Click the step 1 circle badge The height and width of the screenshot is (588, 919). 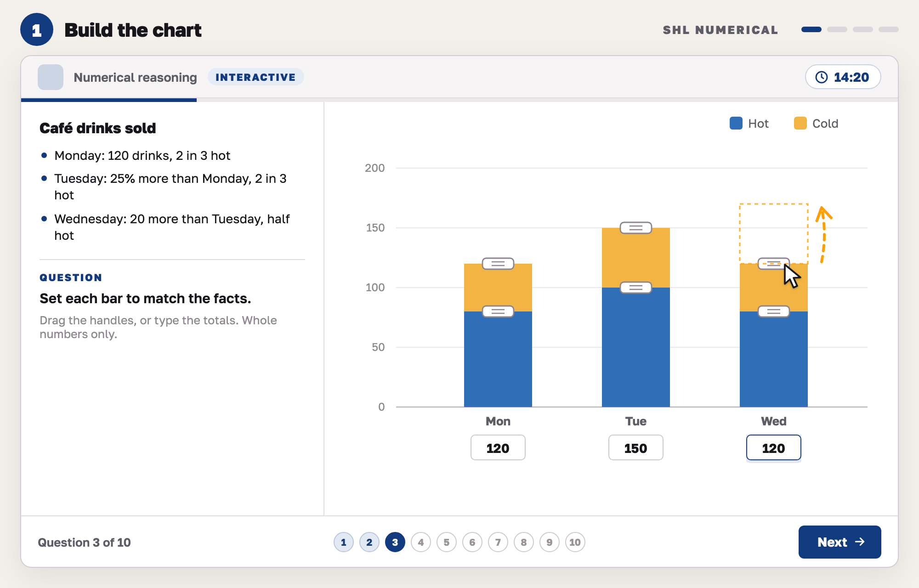point(37,30)
